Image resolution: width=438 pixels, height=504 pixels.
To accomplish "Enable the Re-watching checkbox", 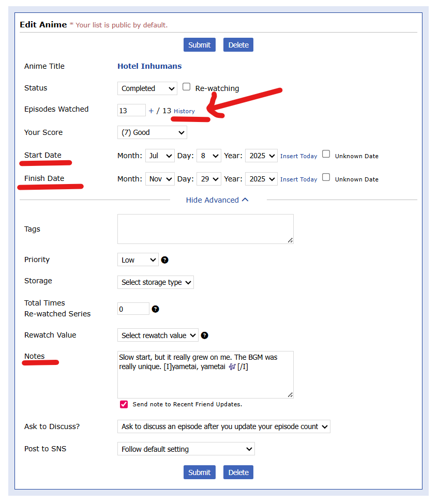I will 187,87.
